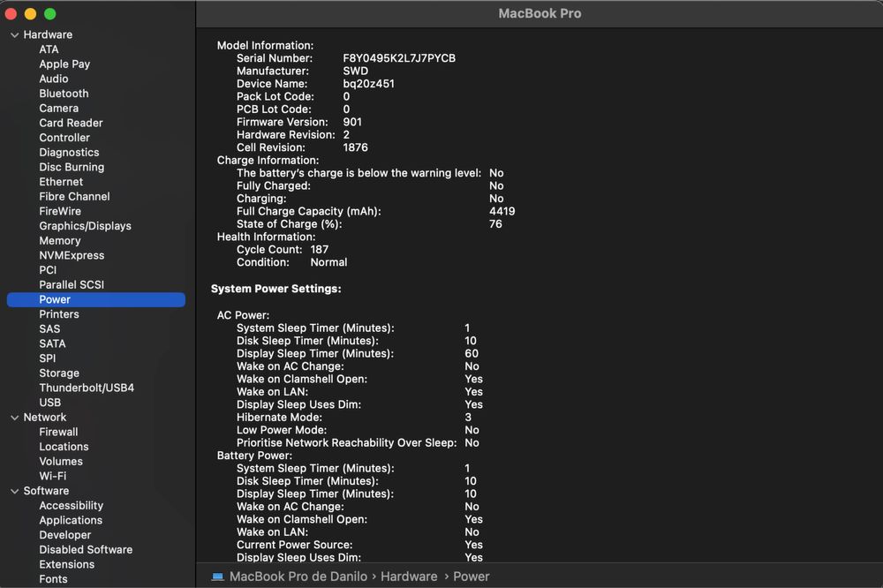Open the Camera hardware entry
Viewport: 883px width, 588px height.
click(58, 108)
